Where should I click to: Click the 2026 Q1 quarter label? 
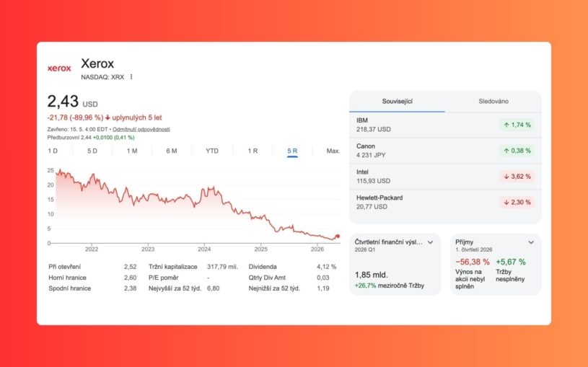point(364,249)
